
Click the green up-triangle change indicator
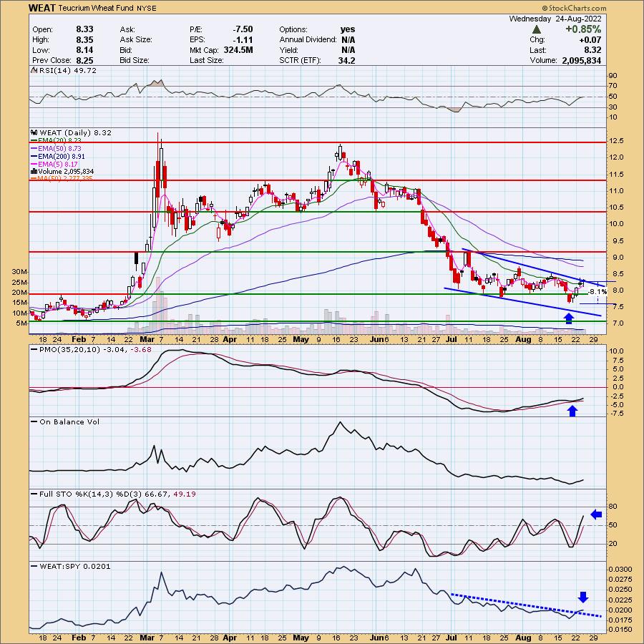click(537, 29)
